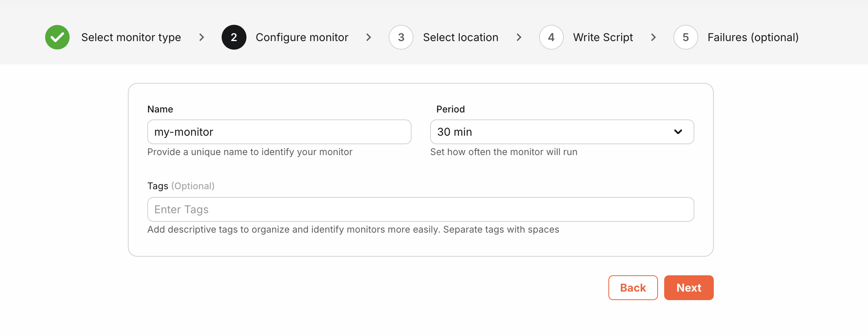Click the Tags (Optional) label
This screenshot has width=868, height=335.
tap(181, 186)
